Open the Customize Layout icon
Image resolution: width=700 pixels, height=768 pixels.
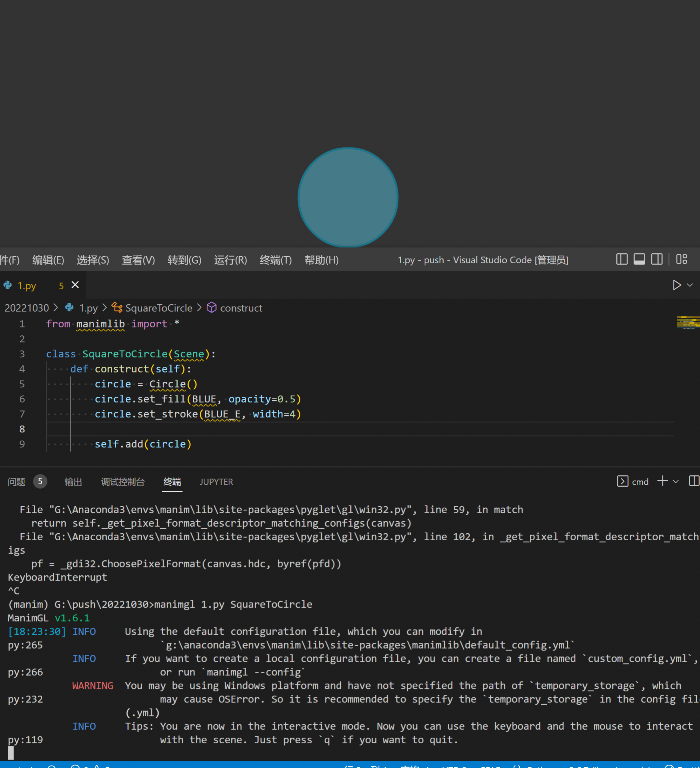(x=681, y=259)
